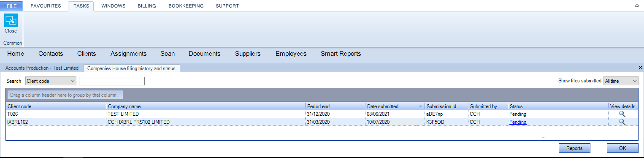This screenshot has width=644, height=158.
Task: Open the Documents section
Action: tap(205, 54)
